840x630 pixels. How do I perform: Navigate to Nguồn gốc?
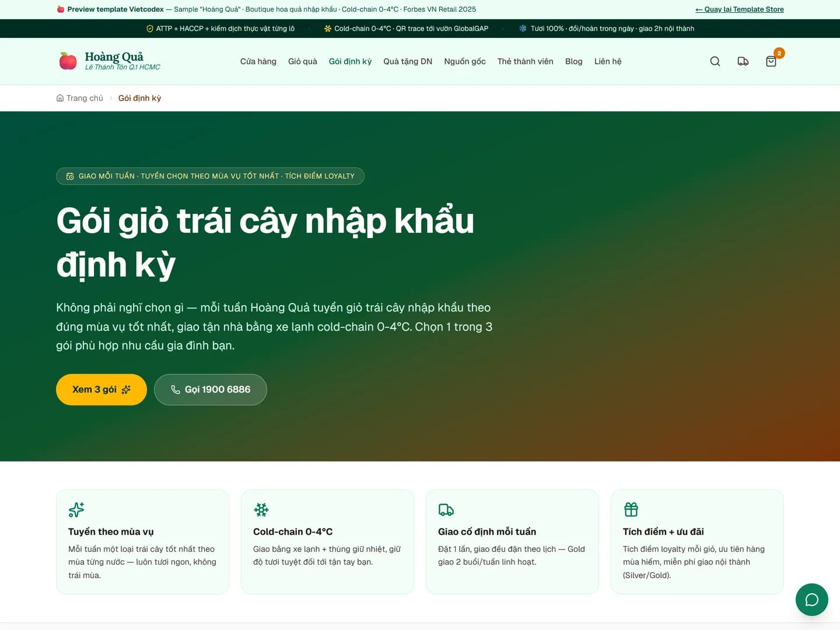pyautogui.click(x=465, y=61)
